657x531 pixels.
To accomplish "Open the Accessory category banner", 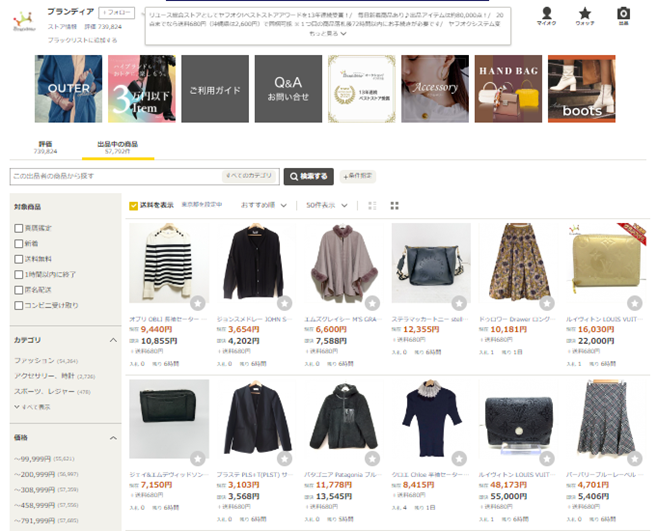I will pyautogui.click(x=435, y=89).
